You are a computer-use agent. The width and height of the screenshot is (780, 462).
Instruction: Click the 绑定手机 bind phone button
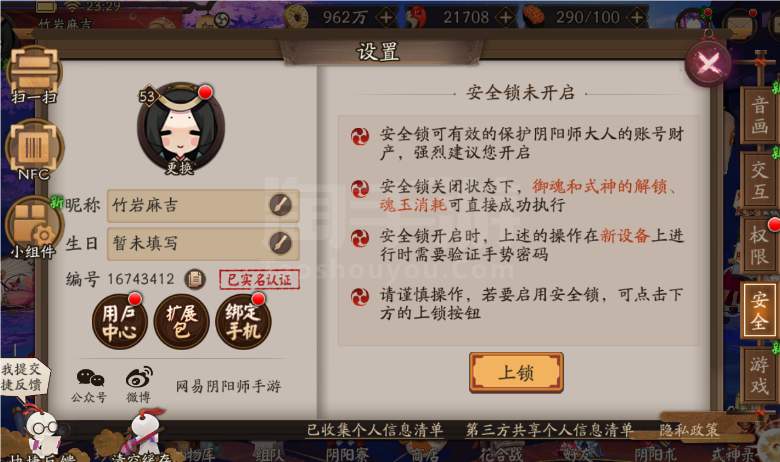[x=243, y=322]
